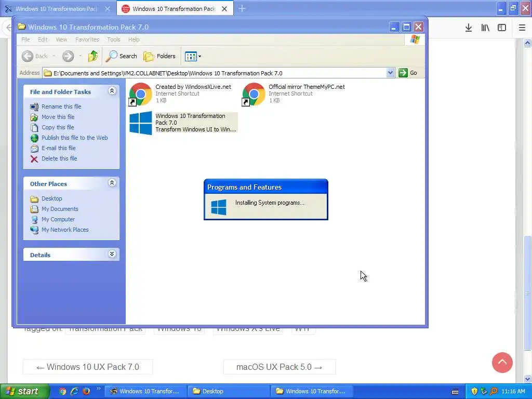Open My Computer in Other Places
Image resolution: width=532 pixels, height=399 pixels.
point(58,220)
